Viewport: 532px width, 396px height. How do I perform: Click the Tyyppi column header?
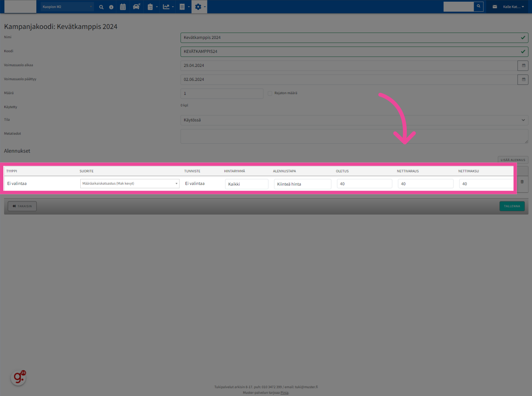point(12,171)
